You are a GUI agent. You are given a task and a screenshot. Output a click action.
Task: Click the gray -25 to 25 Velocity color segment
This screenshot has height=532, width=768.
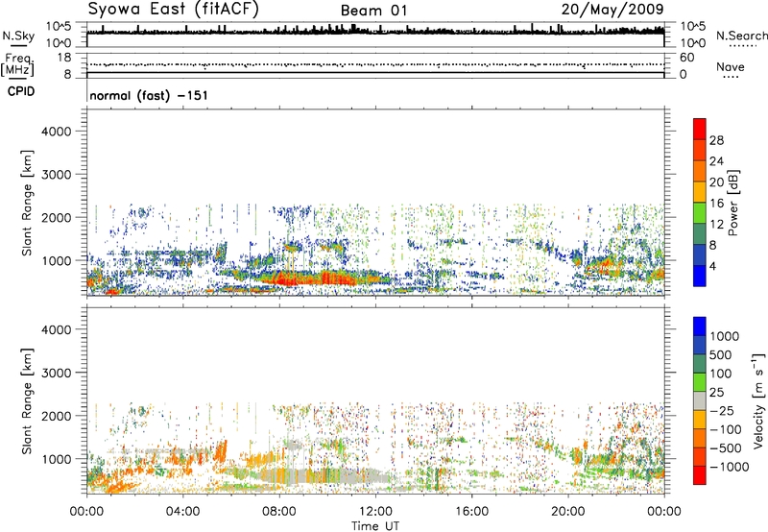click(x=700, y=400)
